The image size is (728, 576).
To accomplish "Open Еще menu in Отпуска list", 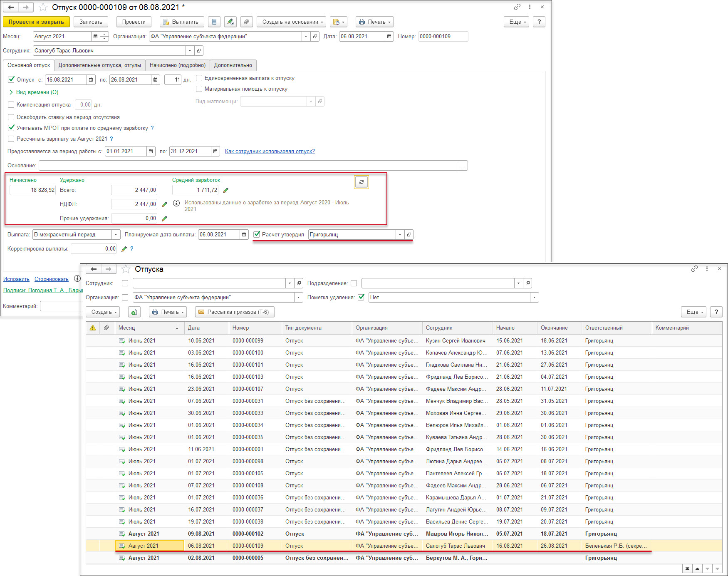I will point(693,312).
